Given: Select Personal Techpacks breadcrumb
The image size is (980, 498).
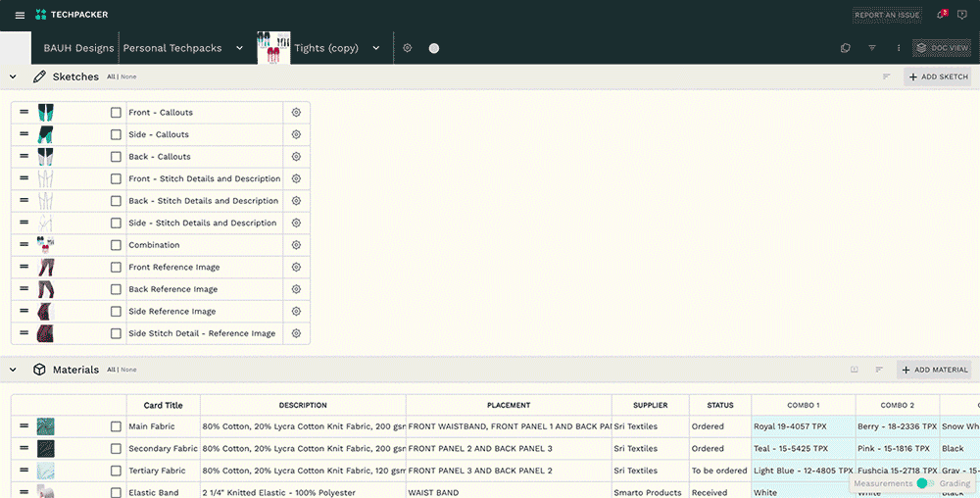Looking at the screenshot, I should (172, 48).
